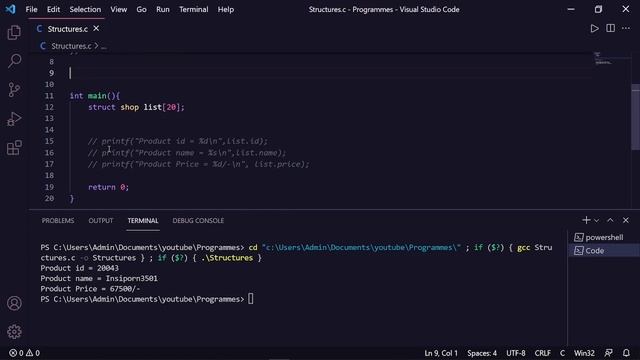Open the Explorer view in activity bar
Viewport: 640px width, 360px height.
pos(14,32)
